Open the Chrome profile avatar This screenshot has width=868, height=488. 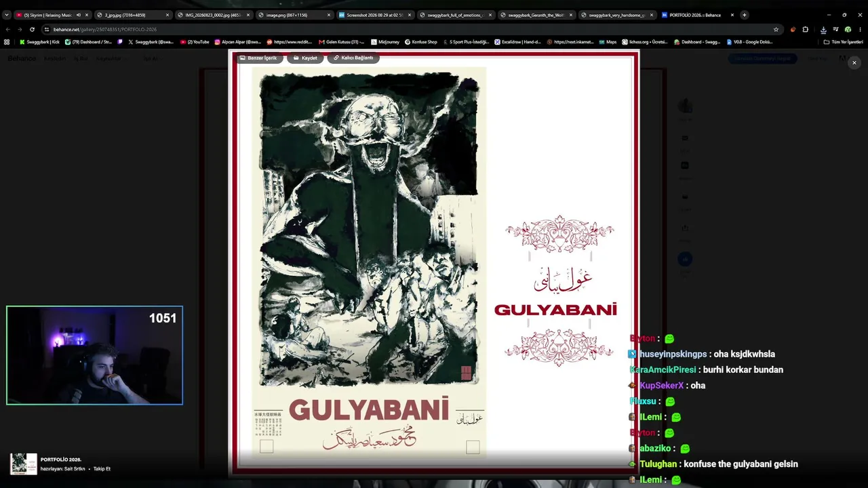pyautogui.click(x=848, y=30)
